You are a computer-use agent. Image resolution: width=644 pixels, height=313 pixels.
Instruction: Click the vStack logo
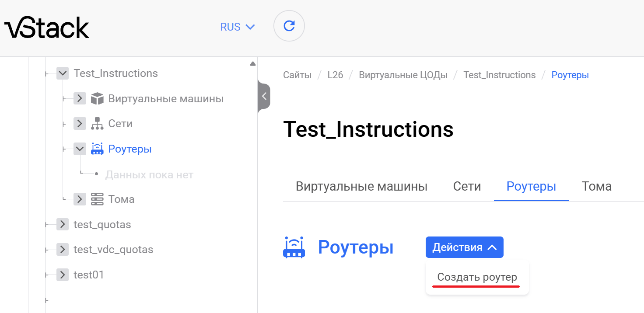47,28
